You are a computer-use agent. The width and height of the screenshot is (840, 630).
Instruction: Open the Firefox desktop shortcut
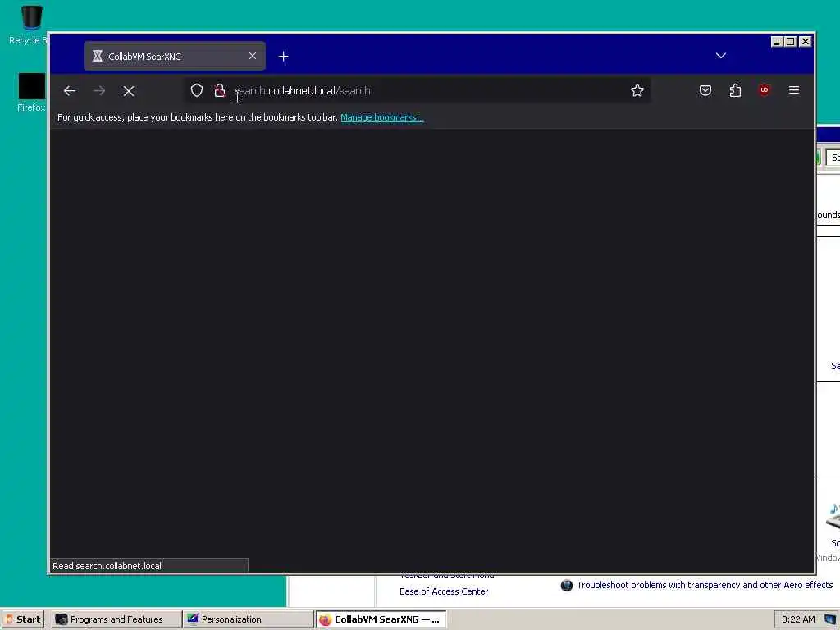point(31,93)
